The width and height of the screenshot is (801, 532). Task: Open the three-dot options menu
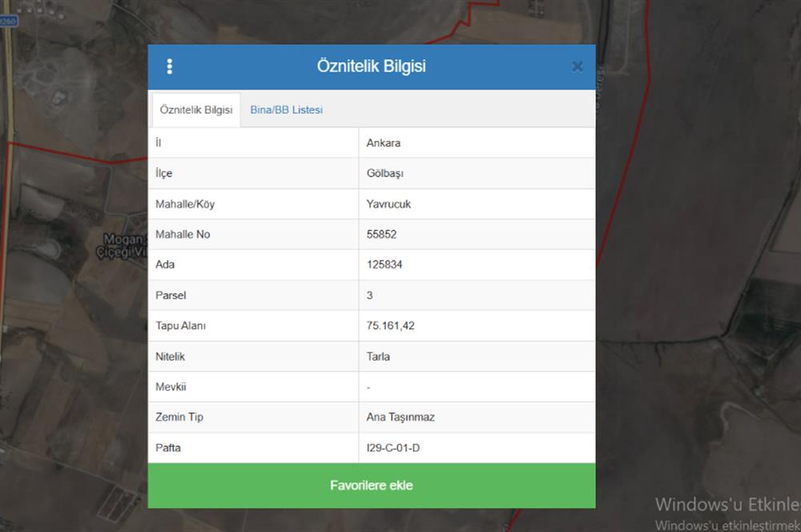[x=169, y=66]
